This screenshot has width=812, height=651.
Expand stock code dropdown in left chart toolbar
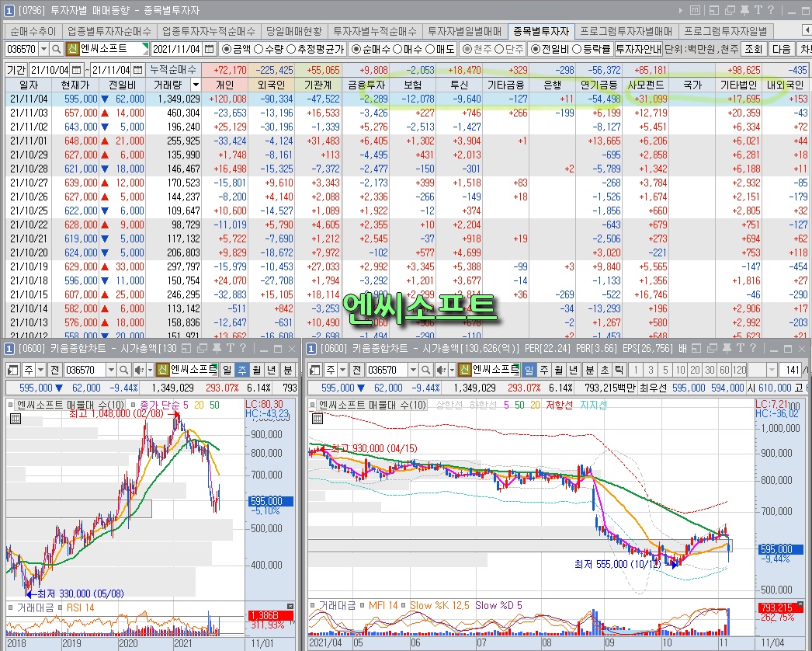[x=110, y=370]
